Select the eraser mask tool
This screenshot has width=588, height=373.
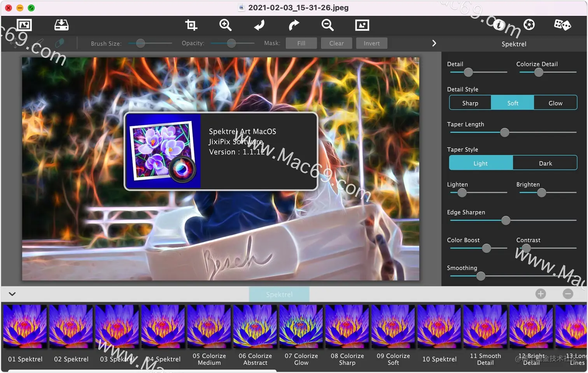pos(59,42)
